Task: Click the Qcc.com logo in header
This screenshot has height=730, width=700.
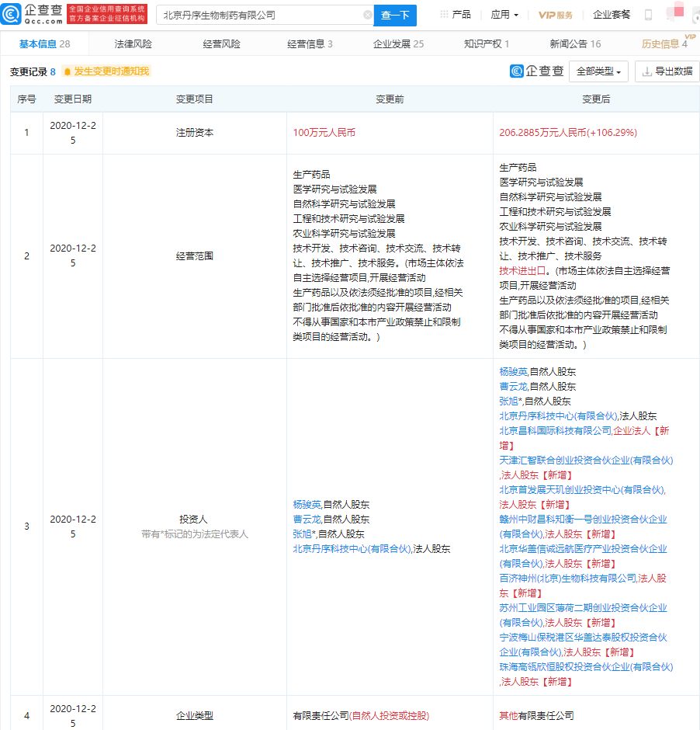Action: tap(33, 14)
